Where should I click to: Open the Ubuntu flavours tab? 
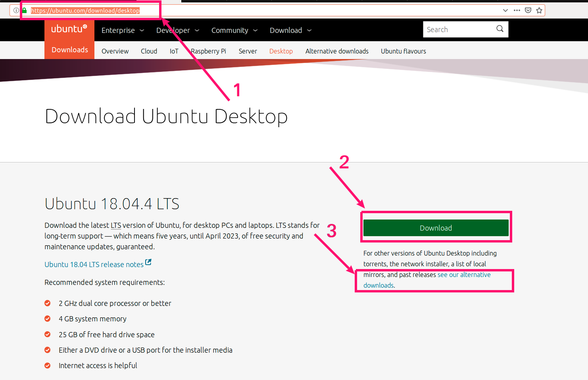[x=404, y=51]
